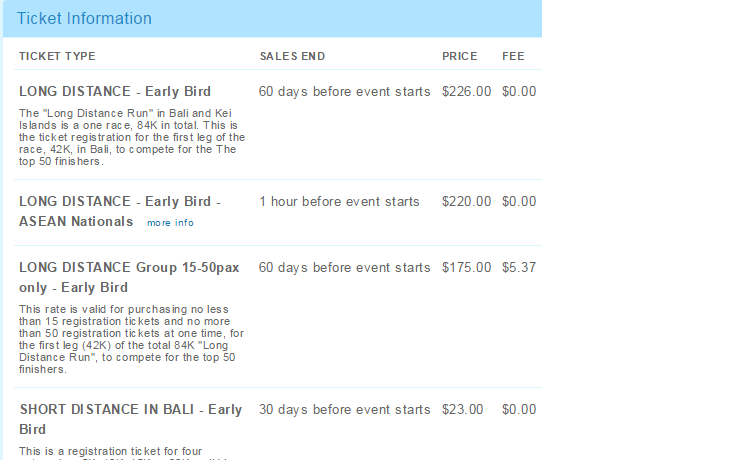Image resolution: width=748 pixels, height=460 pixels.
Task: Select the Group 15-50pax only ticket title
Action: [129, 277]
